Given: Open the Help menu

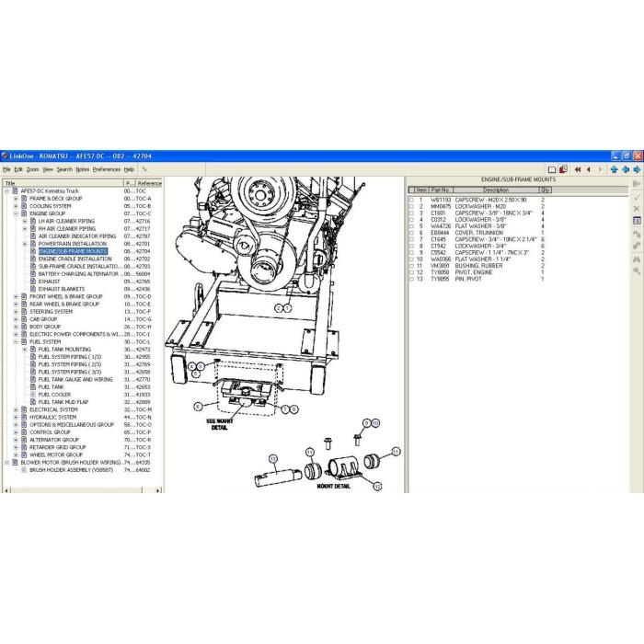Looking at the screenshot, I should (x=129, y=169).
